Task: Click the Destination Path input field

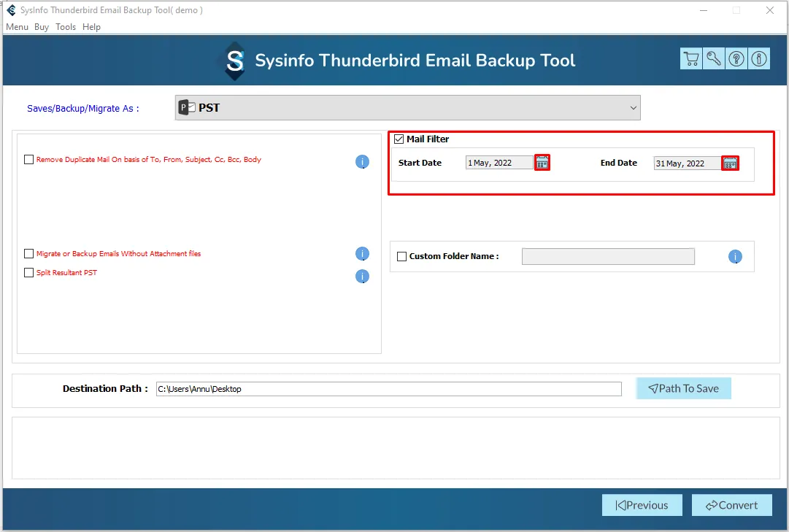Action: click(389, 389)
